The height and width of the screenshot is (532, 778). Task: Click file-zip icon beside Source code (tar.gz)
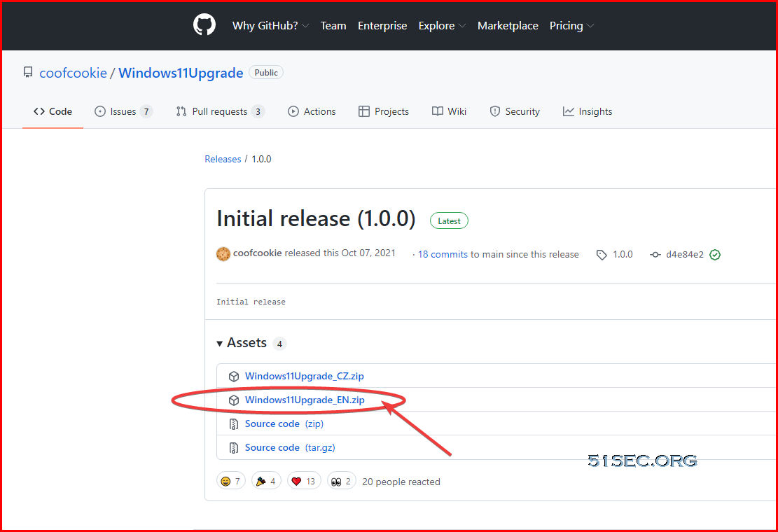234,448
